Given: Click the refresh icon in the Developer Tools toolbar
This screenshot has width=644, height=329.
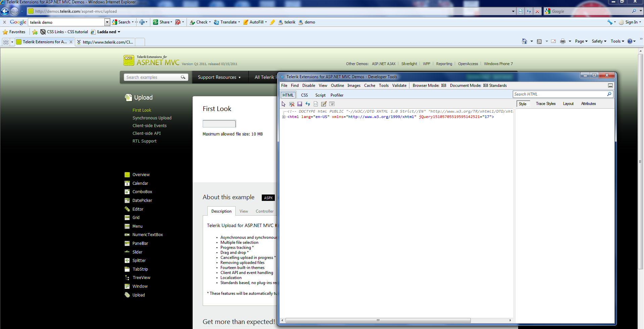Looking at the screenshot, I should 308,104.
